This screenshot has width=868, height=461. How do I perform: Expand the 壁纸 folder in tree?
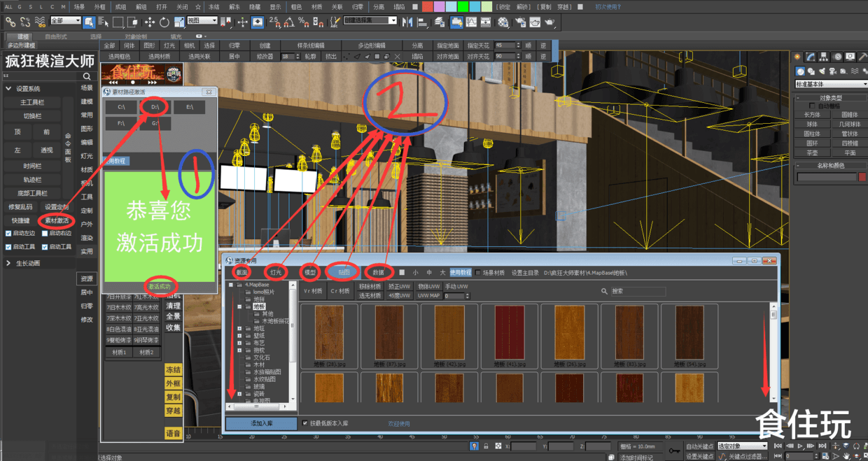pyautogui.click(x=240, y=336)
